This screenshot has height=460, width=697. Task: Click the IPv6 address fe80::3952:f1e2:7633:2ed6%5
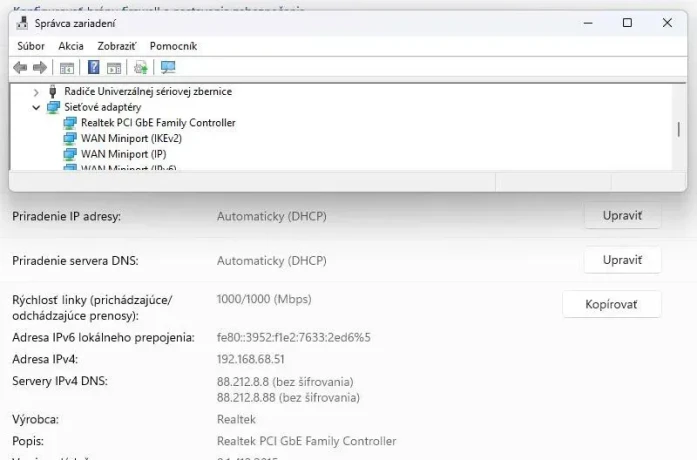pyautogui.click(x=293, y=337)
